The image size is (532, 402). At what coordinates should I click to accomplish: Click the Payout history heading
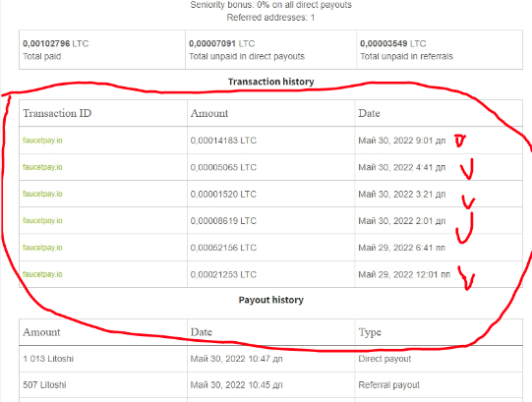(270, 300)
